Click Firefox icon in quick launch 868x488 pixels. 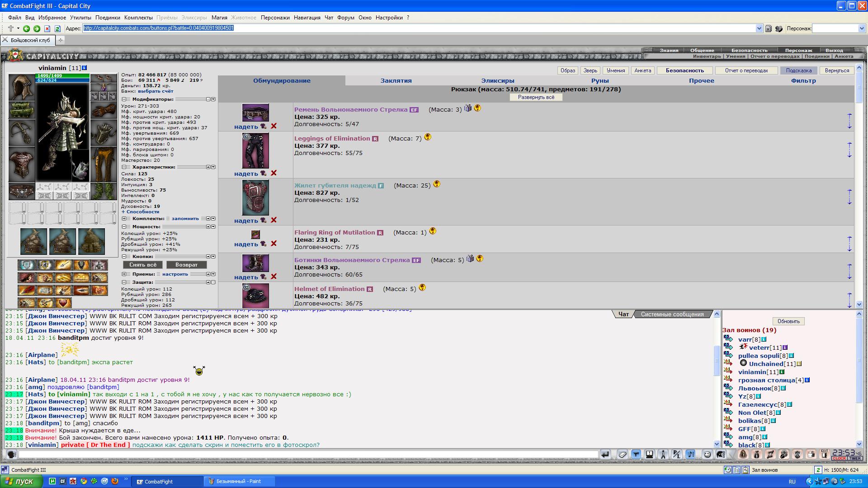pos(115,481)
